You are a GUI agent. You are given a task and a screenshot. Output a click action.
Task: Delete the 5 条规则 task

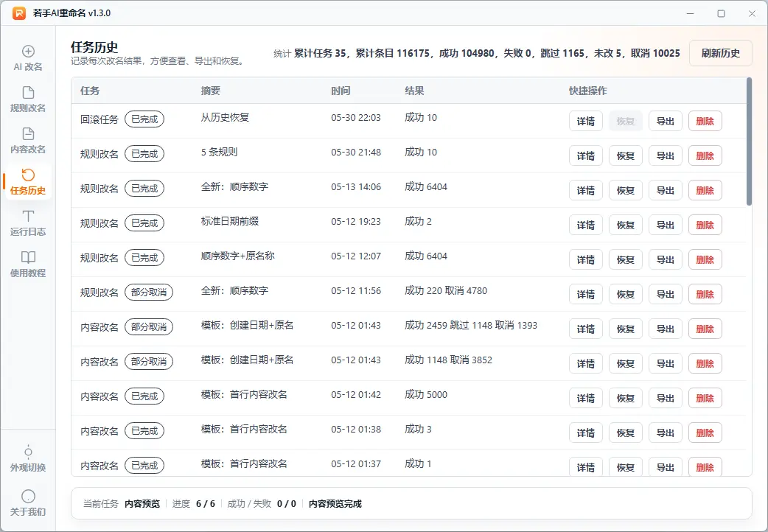point(705,155)
